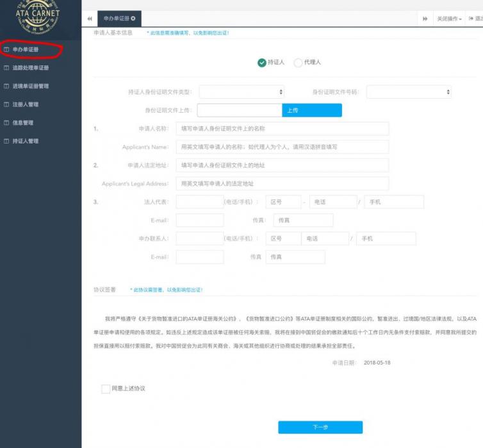The height and width of the screenshot is (448, 483).
Task: Open 信息管理 in the sidebar
Action: [23, 123]
